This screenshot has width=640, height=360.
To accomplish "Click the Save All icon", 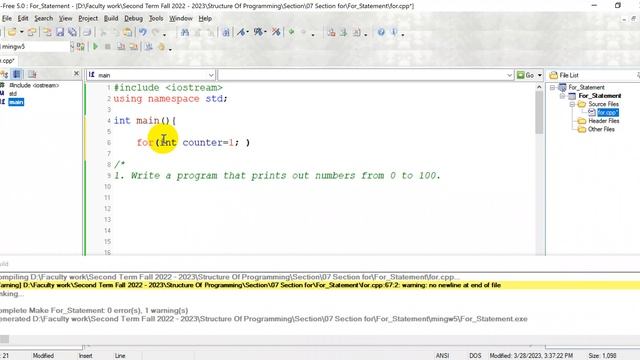I will pos(72,32).
